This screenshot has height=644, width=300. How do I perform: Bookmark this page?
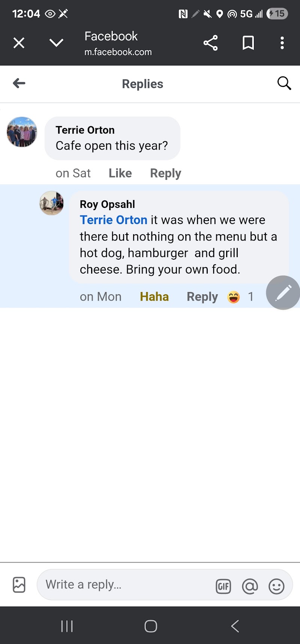click(x=248, y=43)
